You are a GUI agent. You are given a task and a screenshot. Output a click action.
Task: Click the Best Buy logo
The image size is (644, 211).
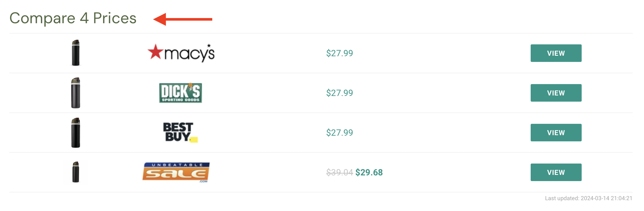[180, 132]
